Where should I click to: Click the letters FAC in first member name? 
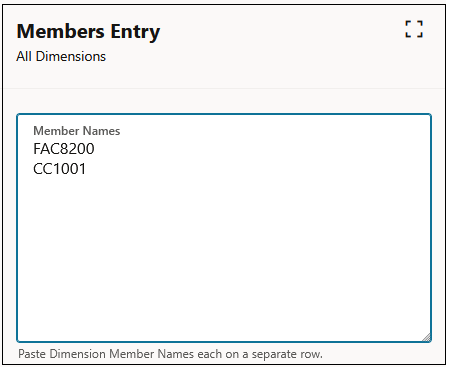tap(46, 149)
